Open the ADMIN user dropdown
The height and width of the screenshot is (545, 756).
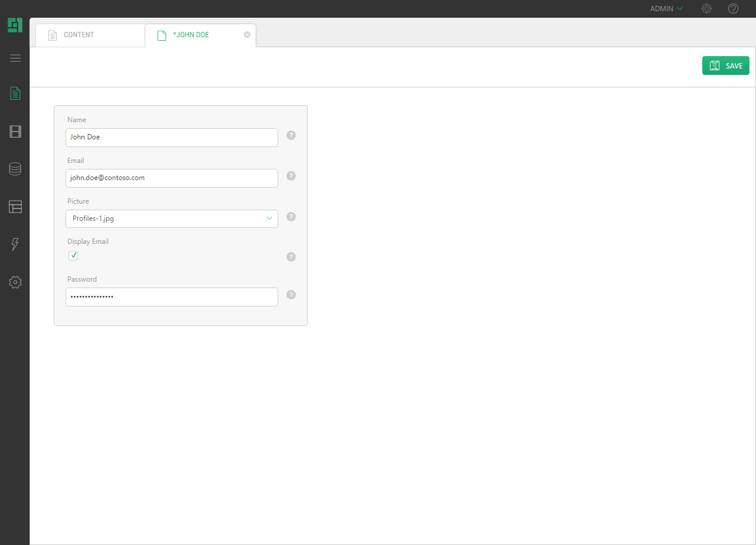pos(666,9)
